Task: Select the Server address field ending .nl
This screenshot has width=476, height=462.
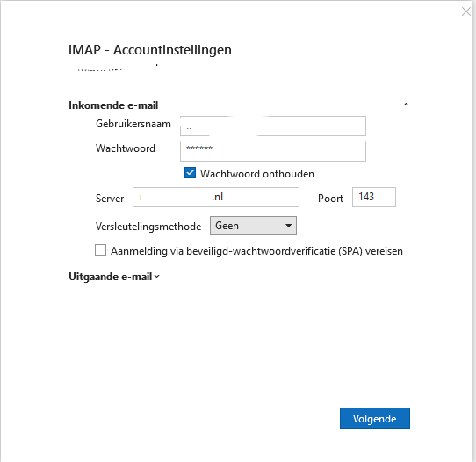Action: (x=216, y=198)
